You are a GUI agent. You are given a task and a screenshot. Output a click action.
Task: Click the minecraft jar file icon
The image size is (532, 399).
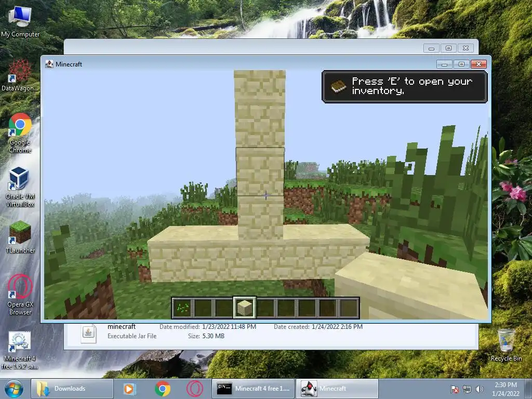(x=88, y=333)
